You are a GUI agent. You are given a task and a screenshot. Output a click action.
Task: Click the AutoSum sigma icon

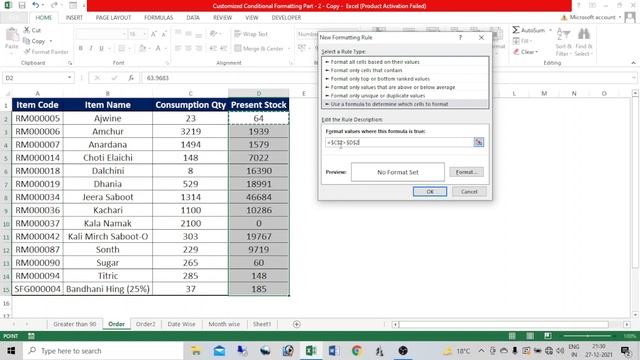coord(516,30)
